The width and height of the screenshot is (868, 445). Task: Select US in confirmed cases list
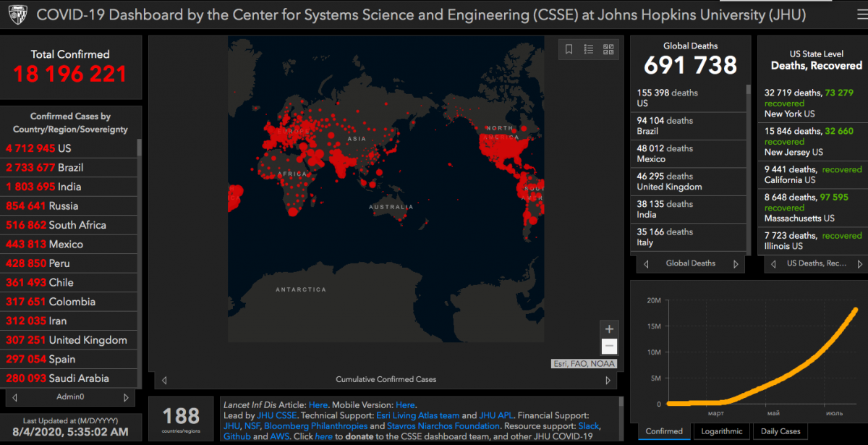pyautogui.click(x=70, y=148)
